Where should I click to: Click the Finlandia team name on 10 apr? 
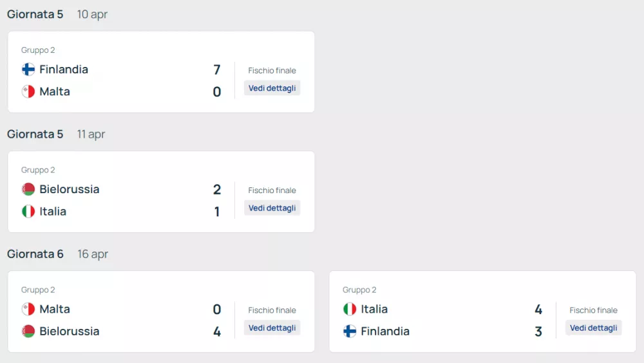[64, 70]
